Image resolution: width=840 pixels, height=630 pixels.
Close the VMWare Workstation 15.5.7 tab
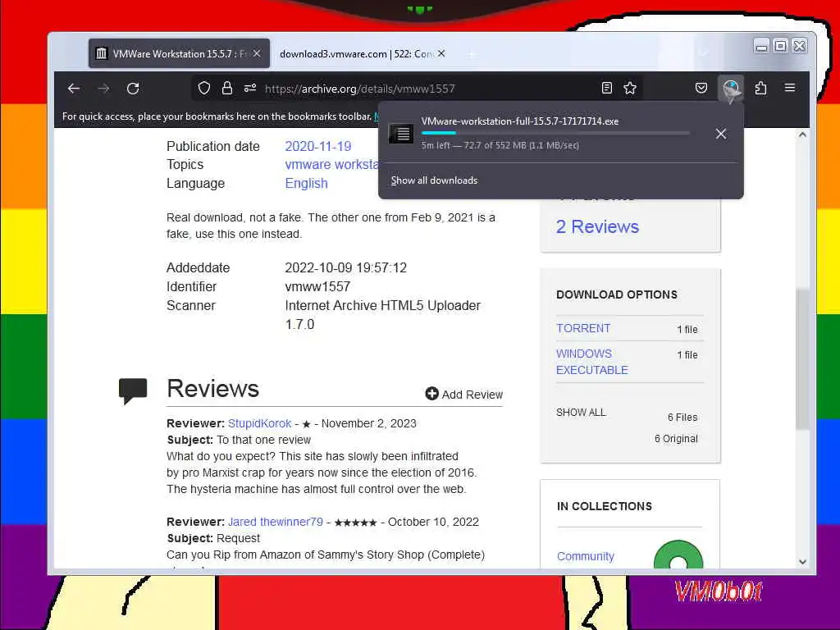[257, 53]
